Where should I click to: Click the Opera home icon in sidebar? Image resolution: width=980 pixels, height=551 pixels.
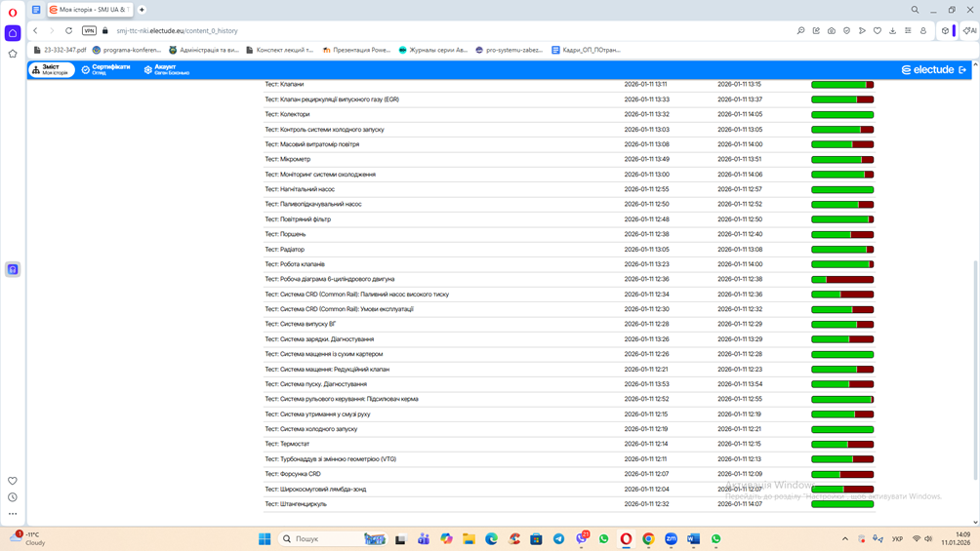point(13,33)
